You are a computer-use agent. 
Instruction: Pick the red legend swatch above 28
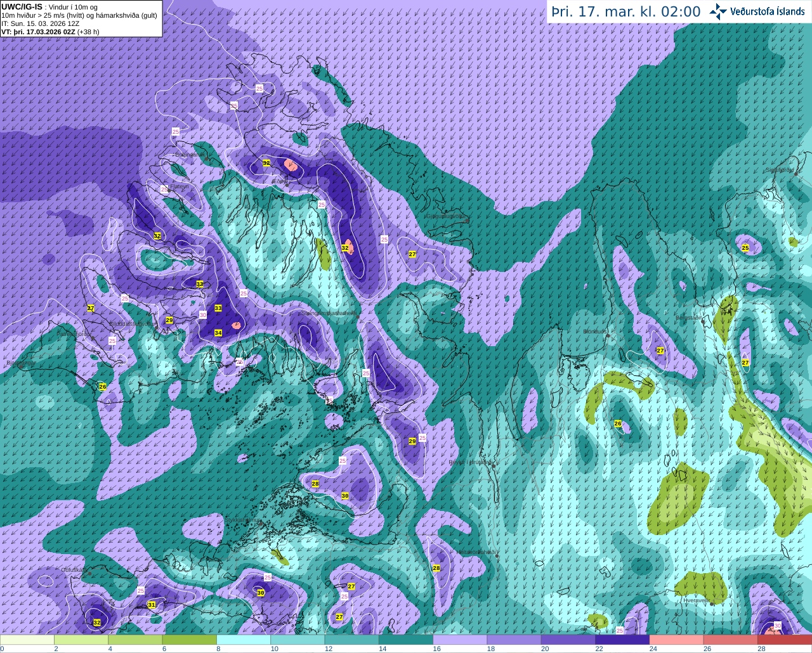point(785,639)
